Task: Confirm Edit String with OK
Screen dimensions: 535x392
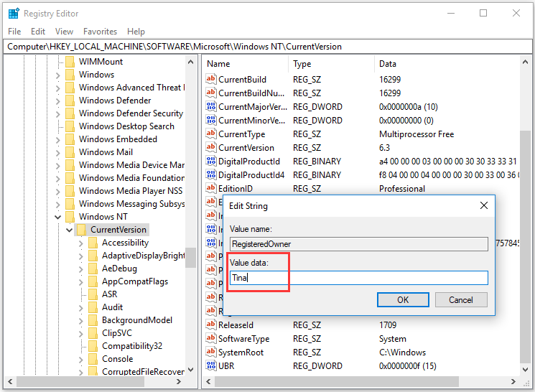Action: click(x=403, y=299)
